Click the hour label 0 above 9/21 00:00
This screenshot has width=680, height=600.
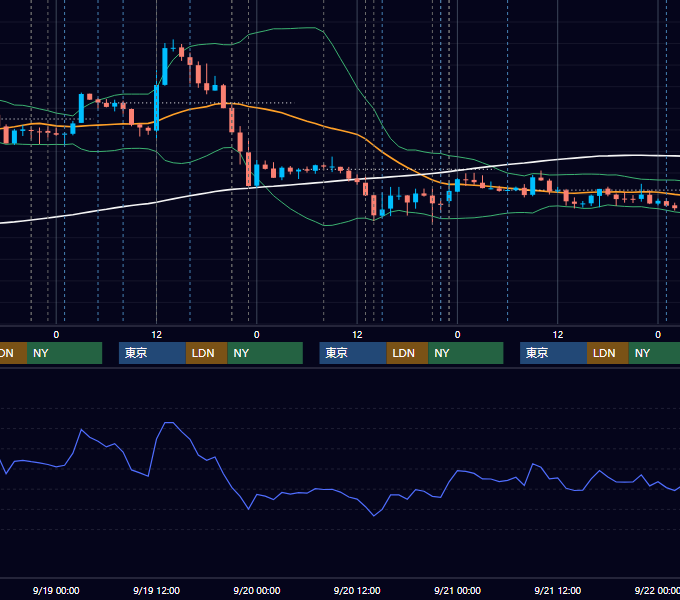pyautogui.click(x=458, y=335)
